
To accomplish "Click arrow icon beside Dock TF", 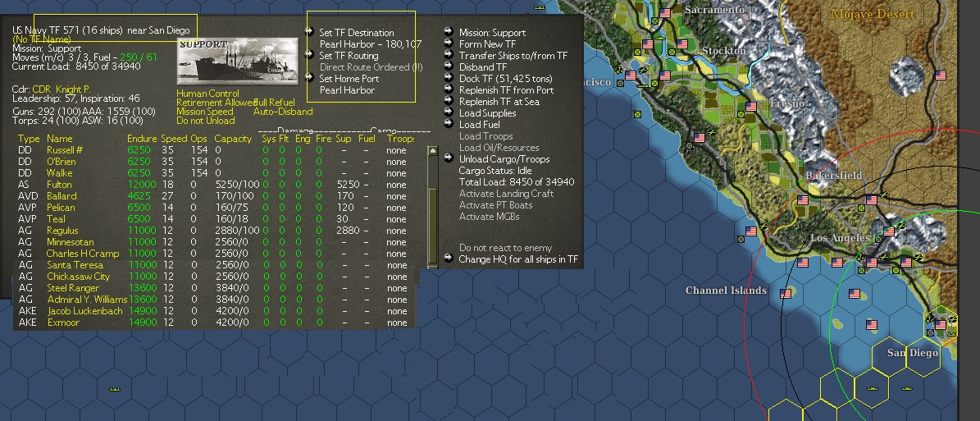I will [x=448, y=78].
